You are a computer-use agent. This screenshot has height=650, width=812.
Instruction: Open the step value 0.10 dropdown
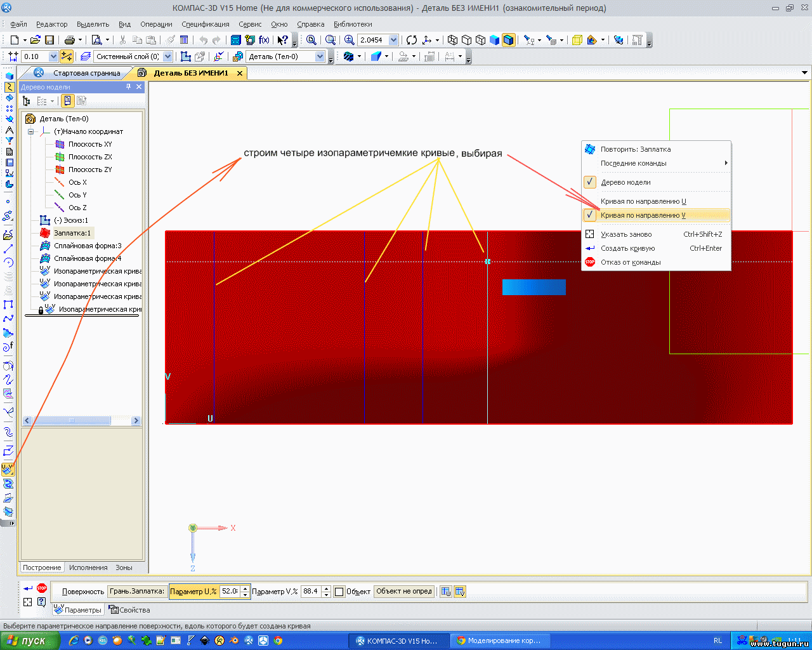click(53, 56)
